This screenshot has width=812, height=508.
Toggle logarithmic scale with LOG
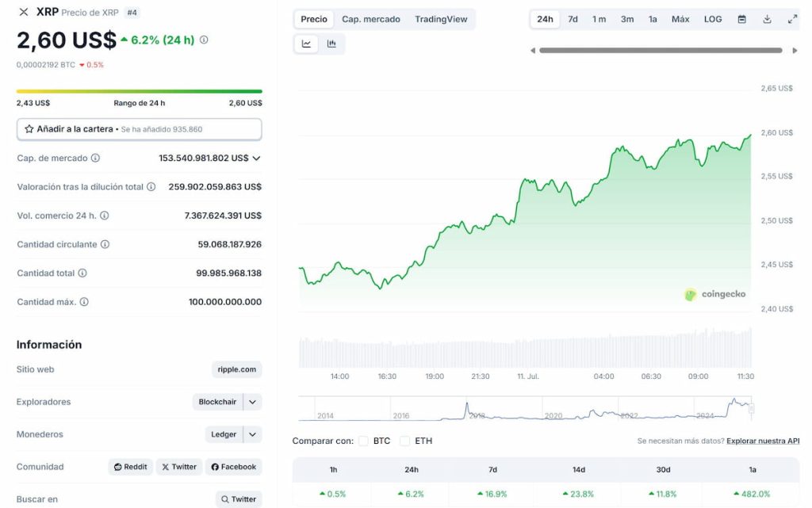712,18
